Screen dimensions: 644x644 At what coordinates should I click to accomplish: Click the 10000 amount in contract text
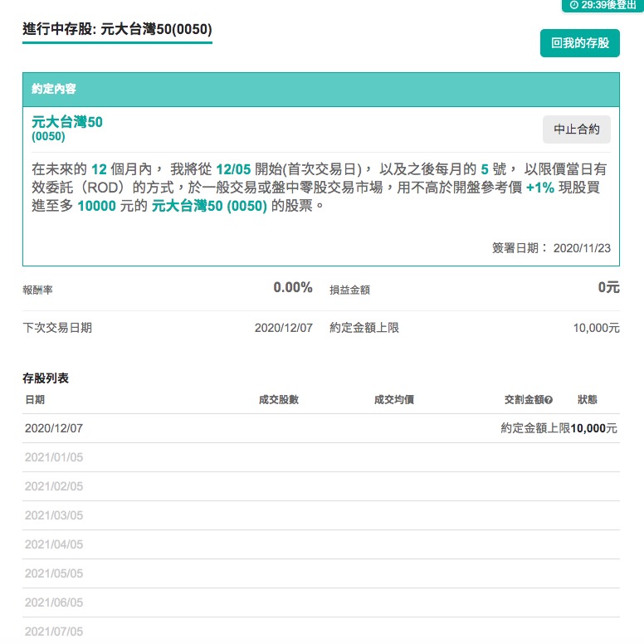(x=96, y=206)
